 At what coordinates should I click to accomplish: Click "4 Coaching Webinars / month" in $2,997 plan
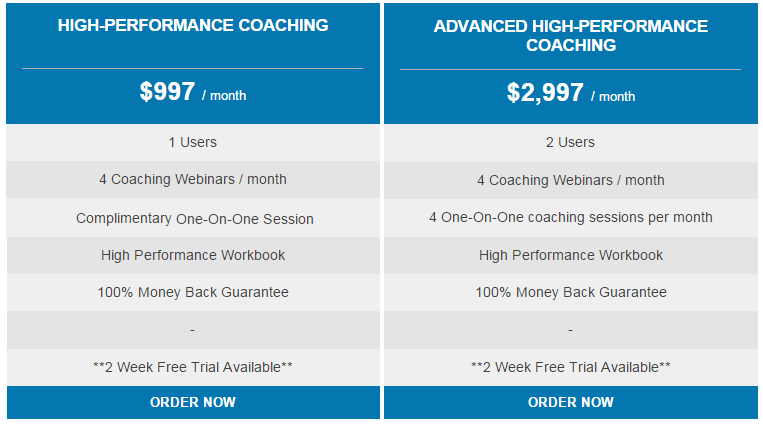[571, 180]
